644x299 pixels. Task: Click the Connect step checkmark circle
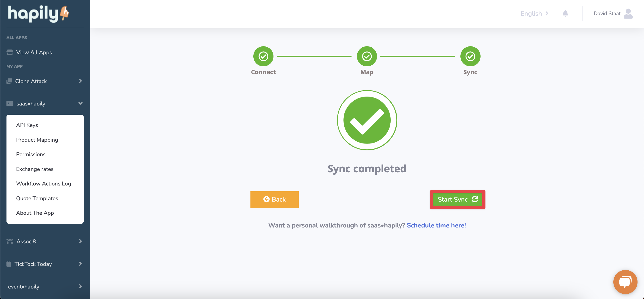263,56
